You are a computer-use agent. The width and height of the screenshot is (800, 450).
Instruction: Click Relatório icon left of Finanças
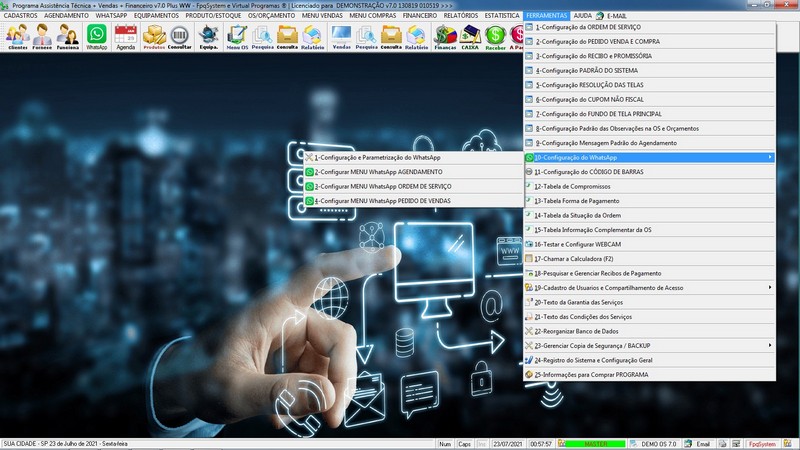[416, 37]
